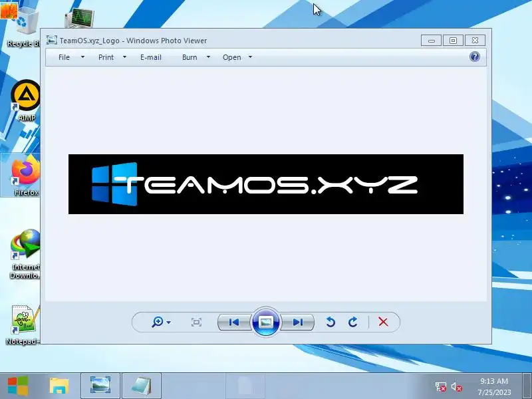Open the zoom magnifier control
Viewport: 532px width, 399px height.
158,322
